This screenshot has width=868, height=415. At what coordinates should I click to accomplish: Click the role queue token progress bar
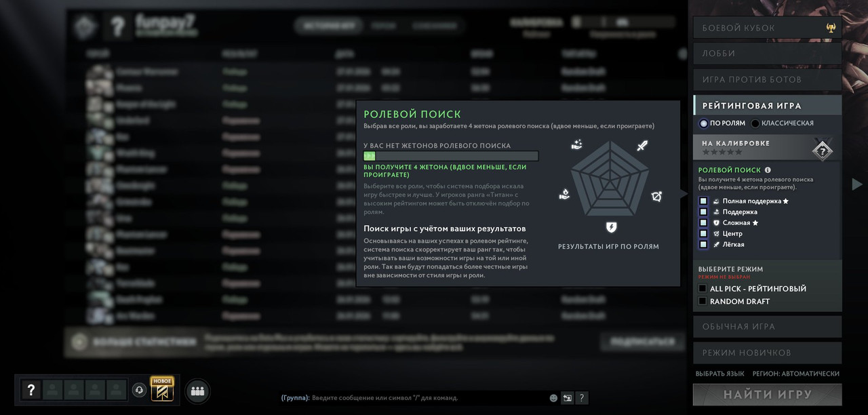[x=451, y=156]
